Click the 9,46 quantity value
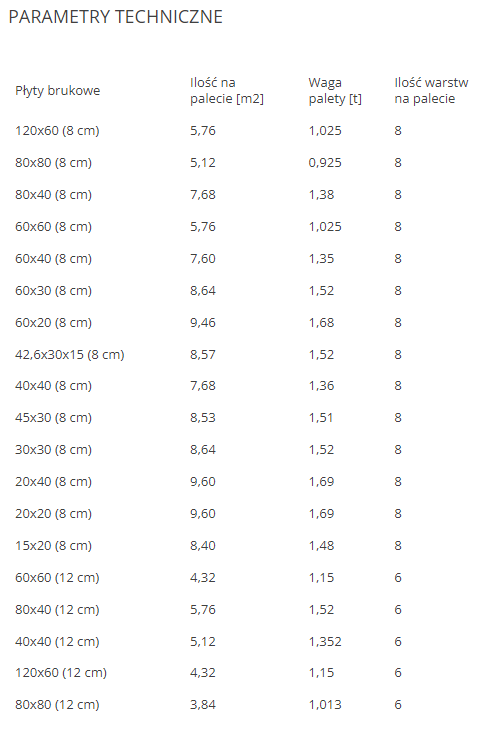The image size is (480, 738). point(203,322)
